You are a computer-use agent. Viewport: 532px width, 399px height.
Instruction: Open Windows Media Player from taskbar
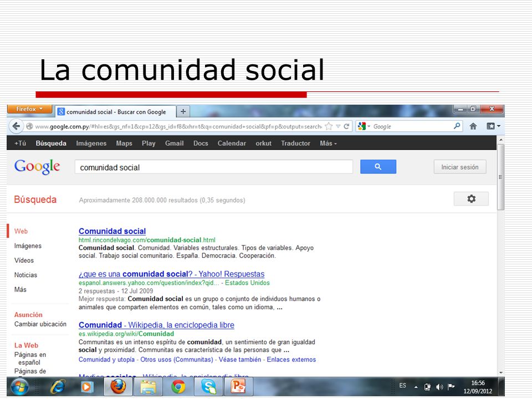[x=86, y=387]
